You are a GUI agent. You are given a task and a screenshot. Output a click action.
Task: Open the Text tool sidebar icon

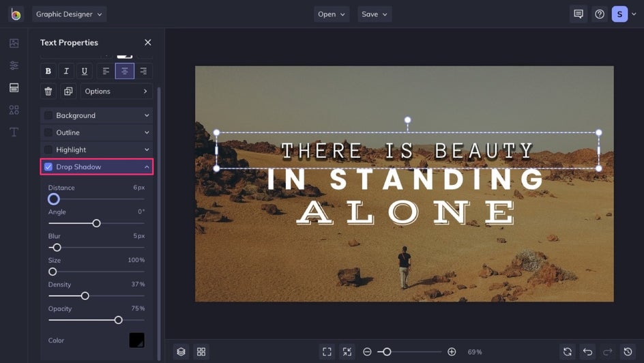pyautogui.click(x=14, y=132)
